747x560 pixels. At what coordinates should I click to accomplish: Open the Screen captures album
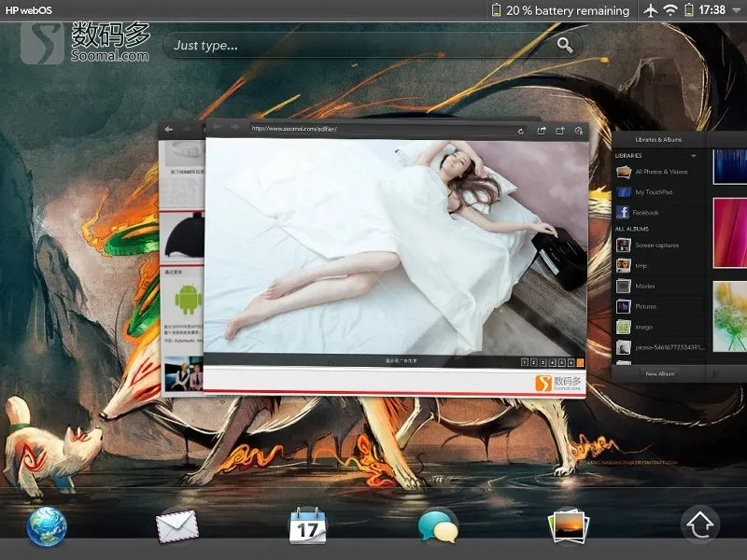pos(659,245)
